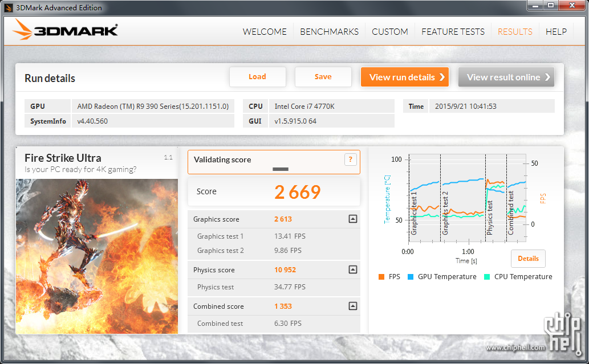This screenshot has height=364, width=589.
Task: Click the GUI version v1.5.915.0 64
Action: (x=295, y=121)
